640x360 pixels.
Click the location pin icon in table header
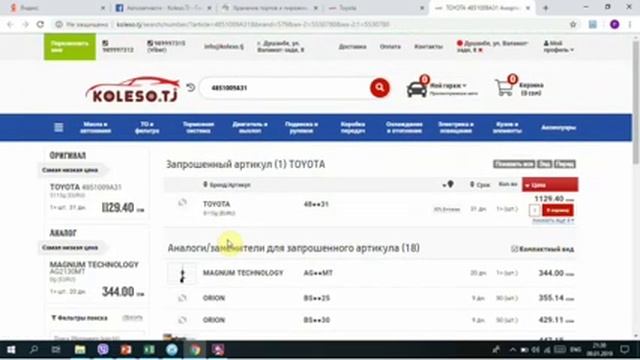point(450,184)
